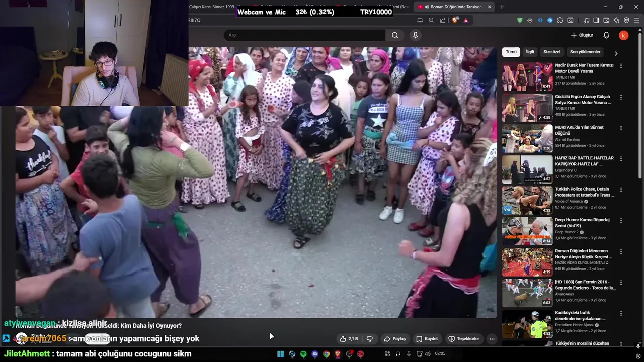
Task: Open Nadir Durak Nur Tusem video thumbnail
Action: [527, 76]
